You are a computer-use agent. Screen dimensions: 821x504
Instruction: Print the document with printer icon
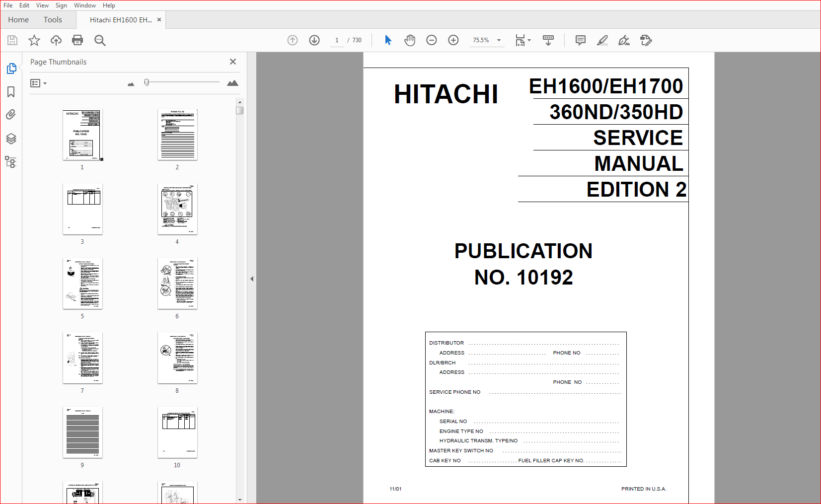77,40
